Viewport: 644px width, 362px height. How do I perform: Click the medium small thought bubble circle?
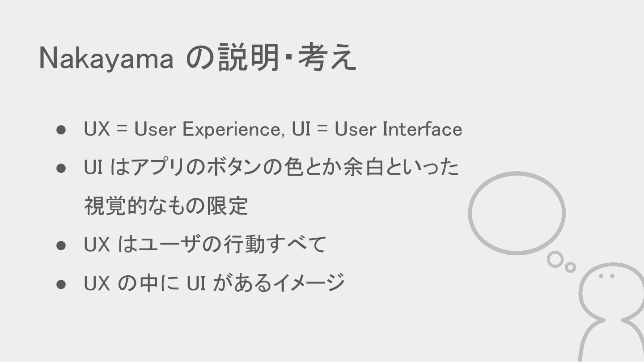click(555, 259)
